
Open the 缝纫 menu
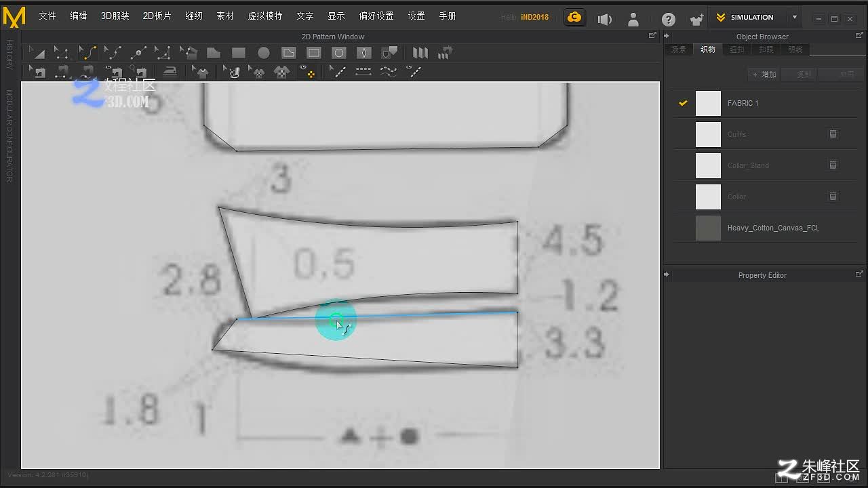point(194,16)
